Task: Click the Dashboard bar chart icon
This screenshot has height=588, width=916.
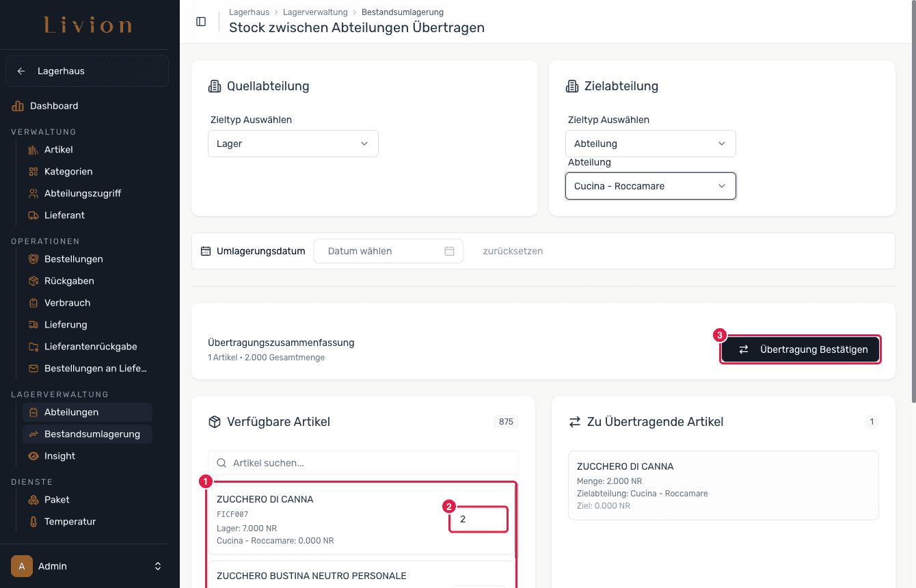Action: (x=18, y=106)
